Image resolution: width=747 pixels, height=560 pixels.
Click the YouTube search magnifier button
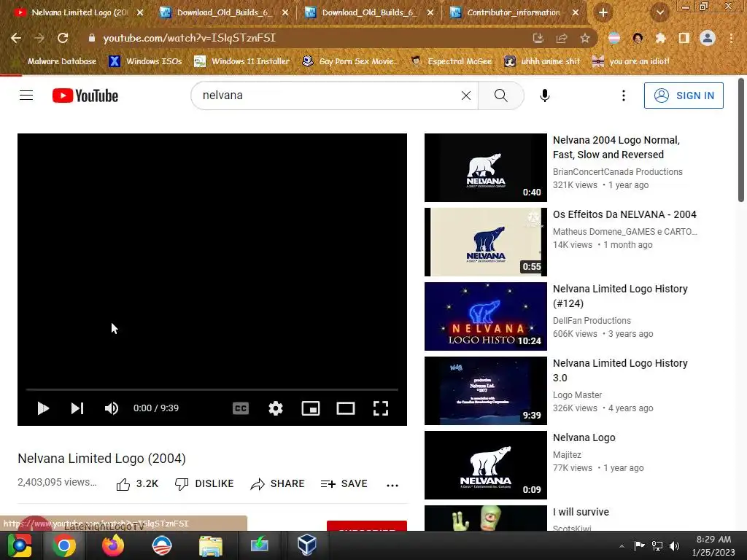(x=500, y=96)
